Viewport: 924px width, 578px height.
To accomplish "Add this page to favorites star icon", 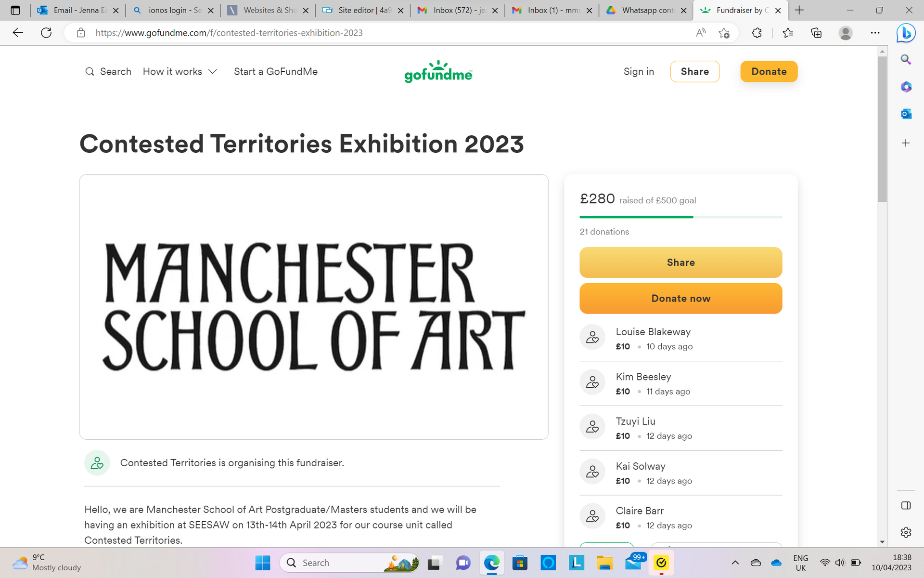I will tap(724, 33).
